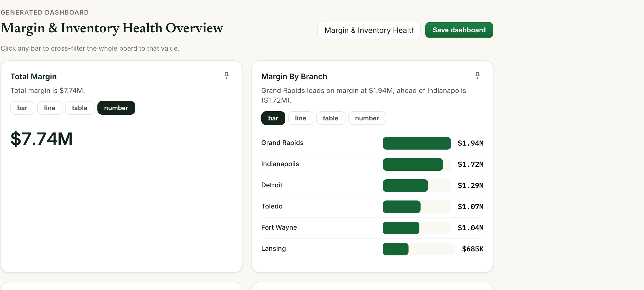The width and height of the screenshot is (644, 290).
Task: Click the Lansing branch label
Action: tap(274, 249)
